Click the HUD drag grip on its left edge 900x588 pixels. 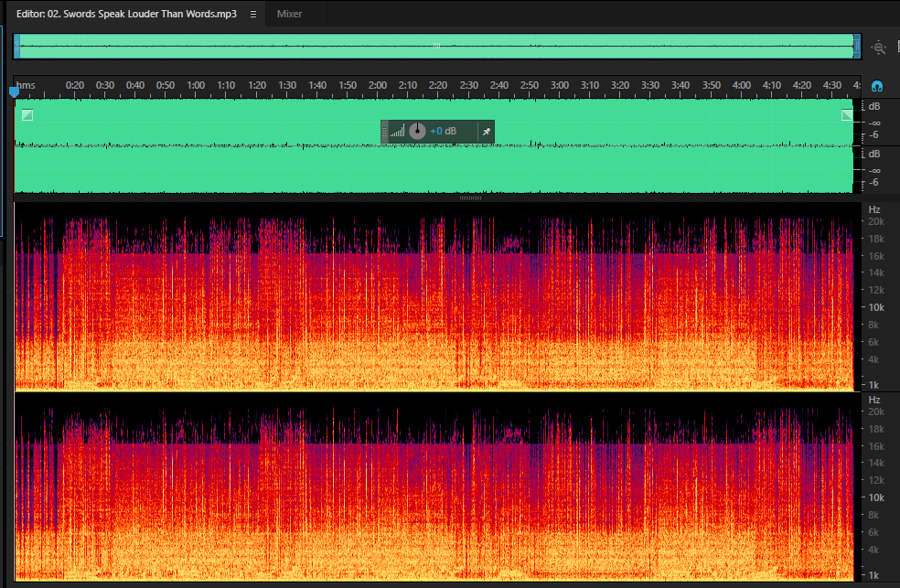[x=384, y=132]
